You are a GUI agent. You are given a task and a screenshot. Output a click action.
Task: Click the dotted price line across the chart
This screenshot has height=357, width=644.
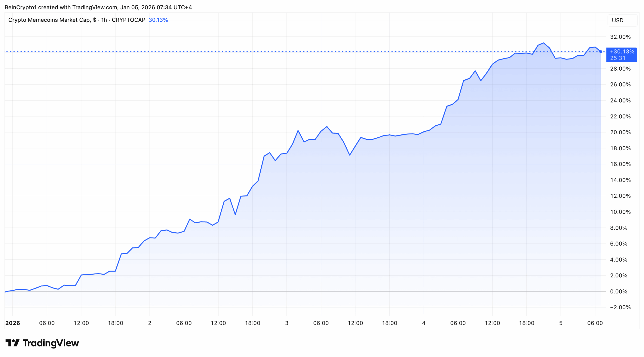(302, 51)
